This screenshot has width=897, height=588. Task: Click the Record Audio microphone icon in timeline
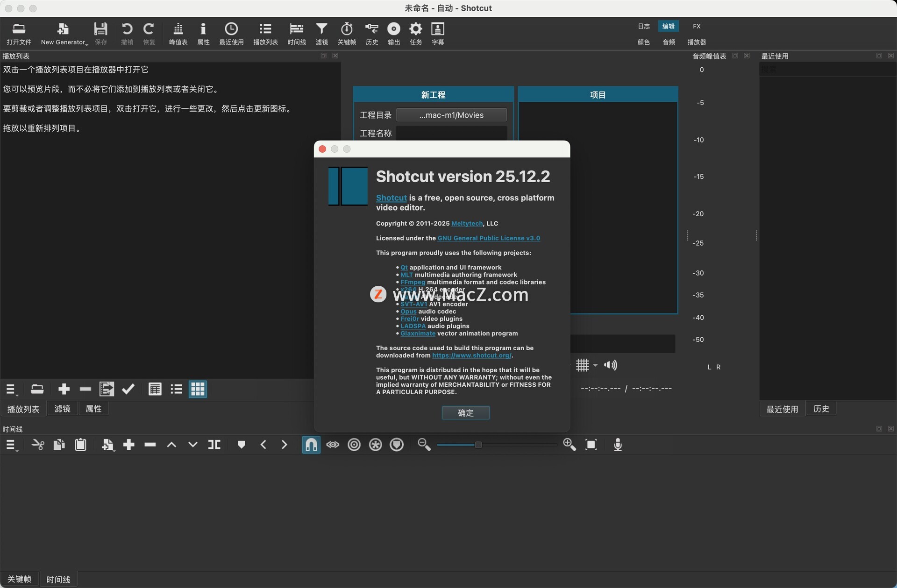(x=618, y=445)
